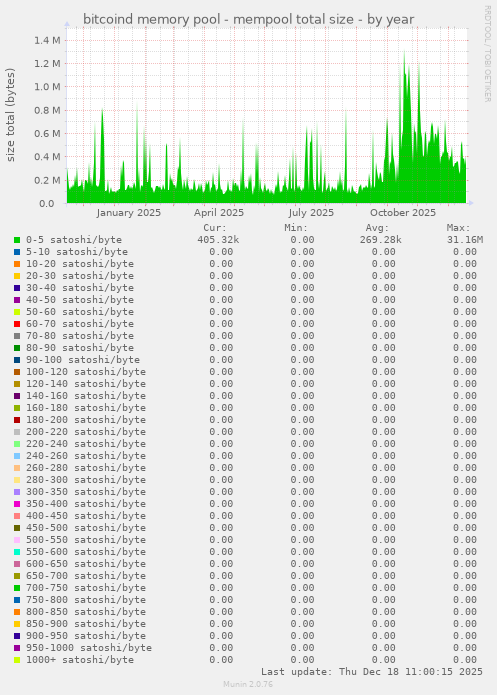Click the 'Avg:' column header
This screenshot has width=497, height=695.
(x=377, y=228)
